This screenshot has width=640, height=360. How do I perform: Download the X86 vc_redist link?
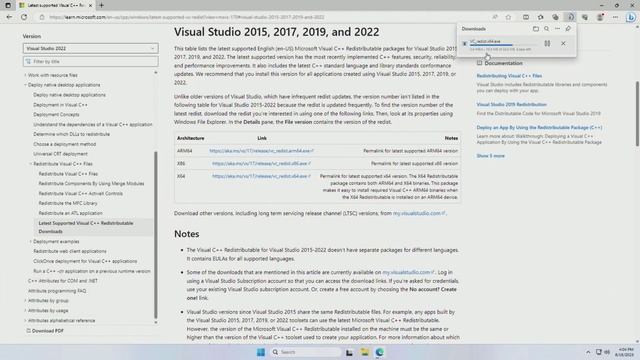(x=261, y=164)
